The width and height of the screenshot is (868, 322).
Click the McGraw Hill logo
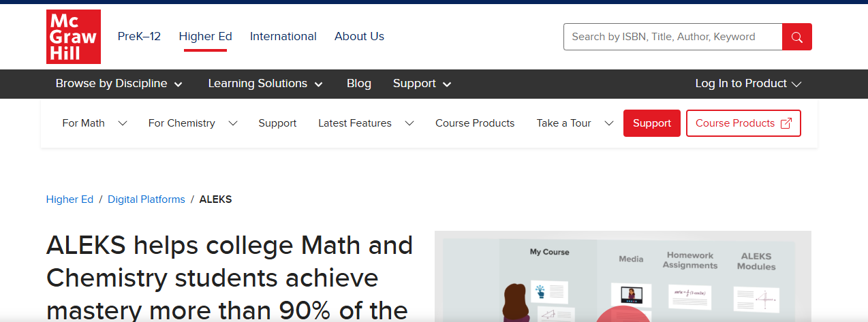coord(74,37)
